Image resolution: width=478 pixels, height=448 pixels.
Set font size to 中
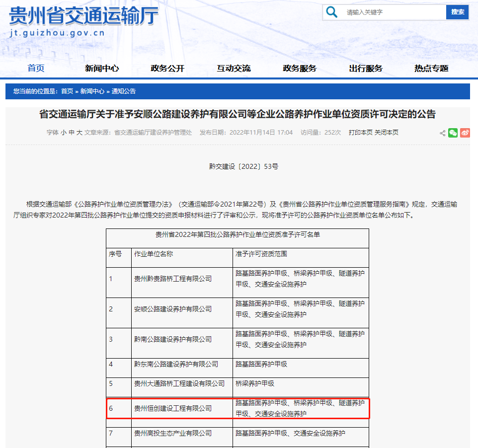(x=72, y=133)
